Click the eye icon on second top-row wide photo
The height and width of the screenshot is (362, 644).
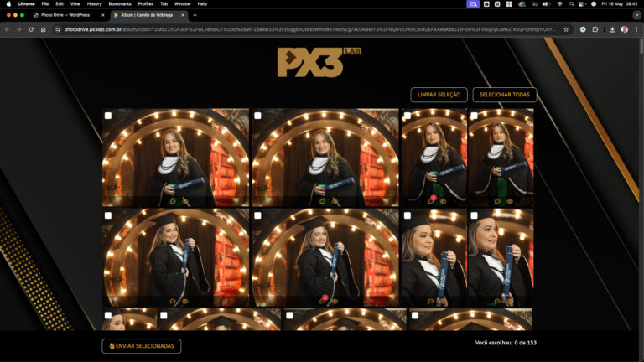335,201
